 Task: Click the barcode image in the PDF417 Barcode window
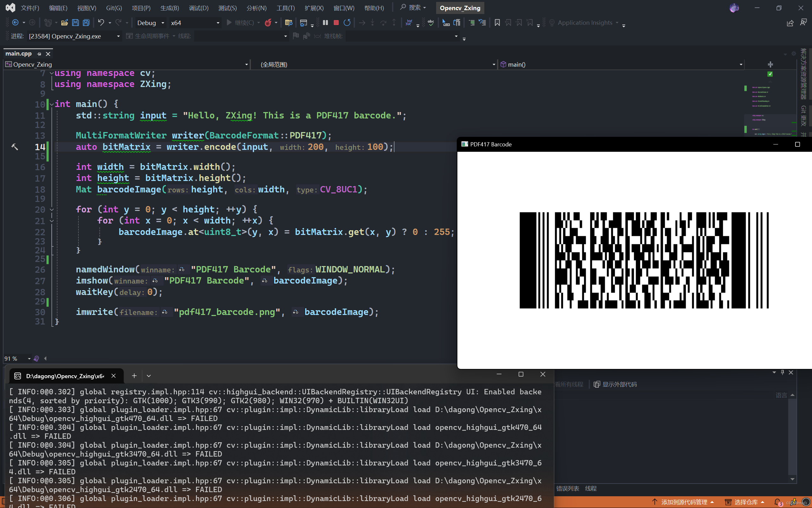pyautogui.click(x=644, y=260)
